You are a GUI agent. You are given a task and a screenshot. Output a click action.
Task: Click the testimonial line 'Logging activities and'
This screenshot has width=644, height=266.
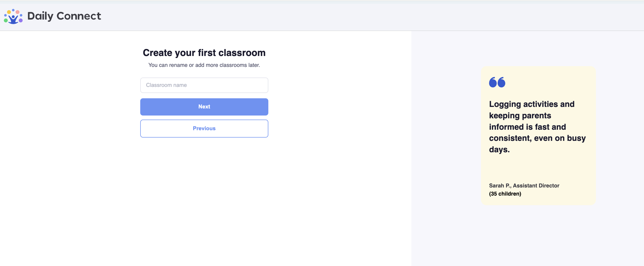532,104
